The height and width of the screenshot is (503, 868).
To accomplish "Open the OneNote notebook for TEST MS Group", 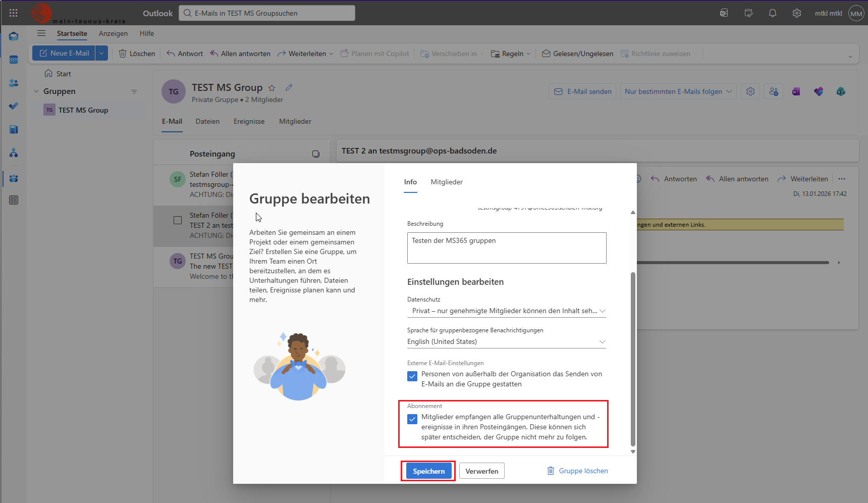I will [796, 91].
